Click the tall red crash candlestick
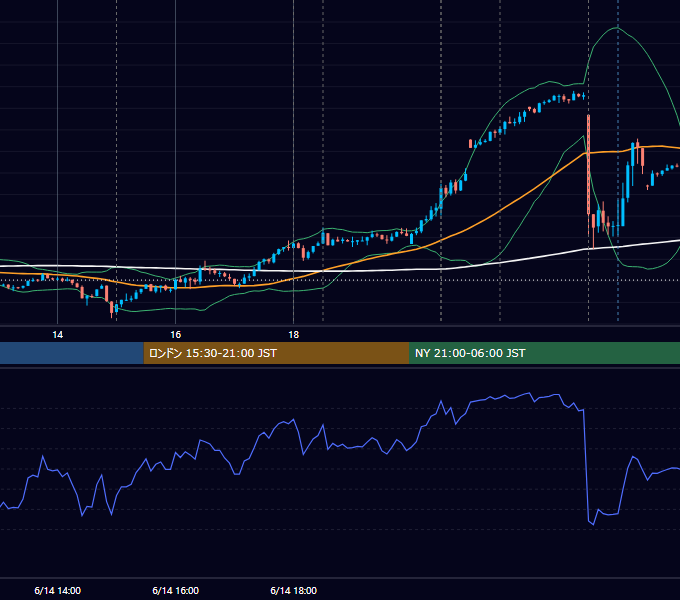This screenshot has width=680, height=600. click(x=588, y=165)
